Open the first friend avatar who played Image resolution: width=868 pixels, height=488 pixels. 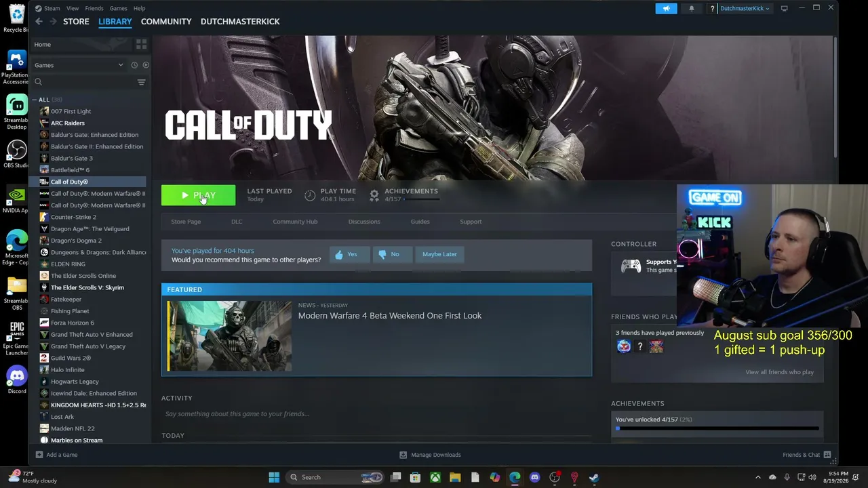624,347
